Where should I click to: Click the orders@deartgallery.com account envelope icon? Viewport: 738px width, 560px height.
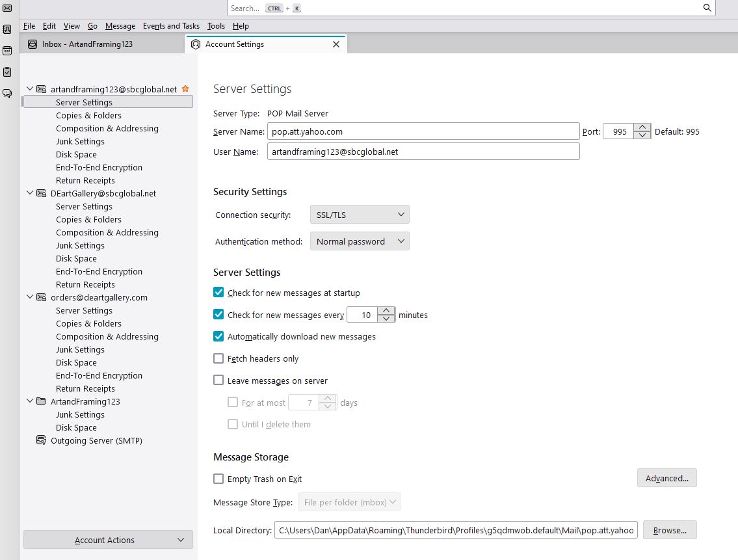pos(41,297)
